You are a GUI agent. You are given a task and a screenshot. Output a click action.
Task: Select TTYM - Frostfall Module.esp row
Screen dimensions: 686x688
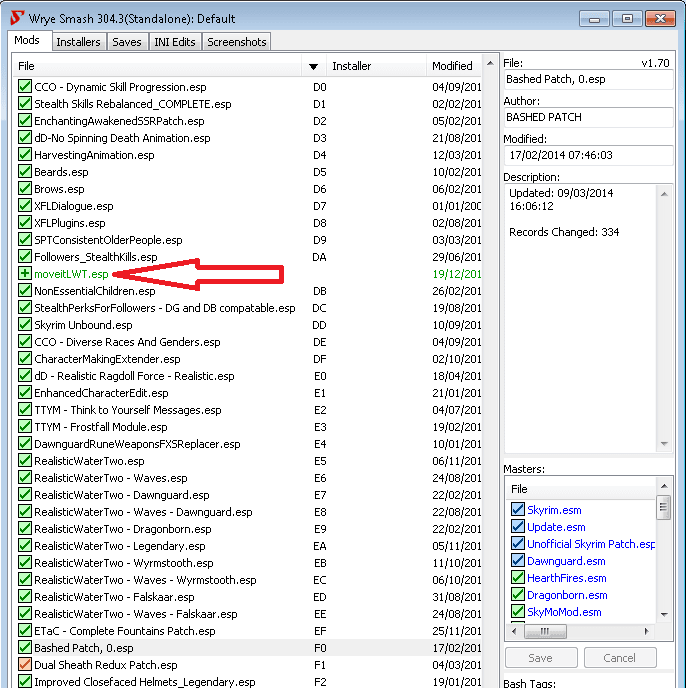click(248, 427)
